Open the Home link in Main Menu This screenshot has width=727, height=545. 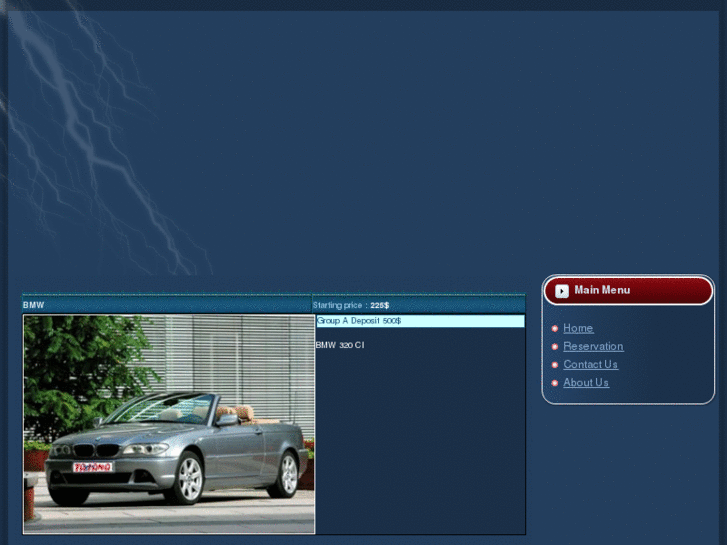tap(578, 328)
